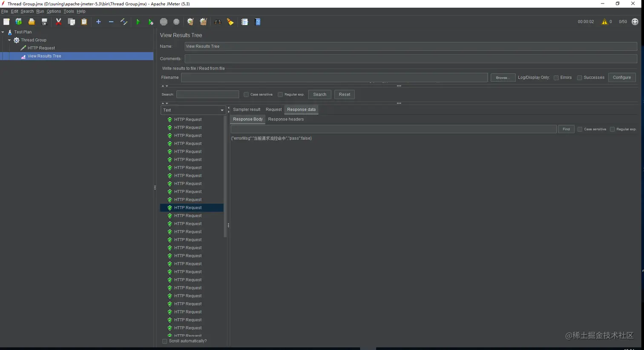Screen dimensions: 644x350
Task: Toggle Case sensitive beside Search field
Action: coord(246,95)
